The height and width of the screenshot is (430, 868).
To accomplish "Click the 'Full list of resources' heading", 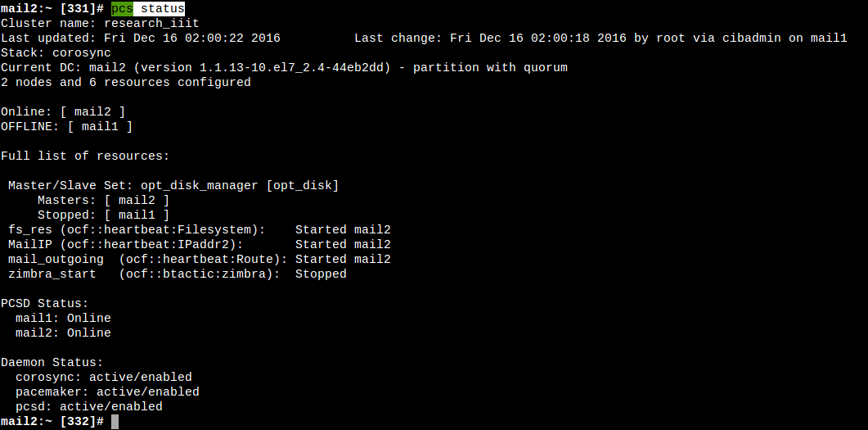I will click(85, 156).
